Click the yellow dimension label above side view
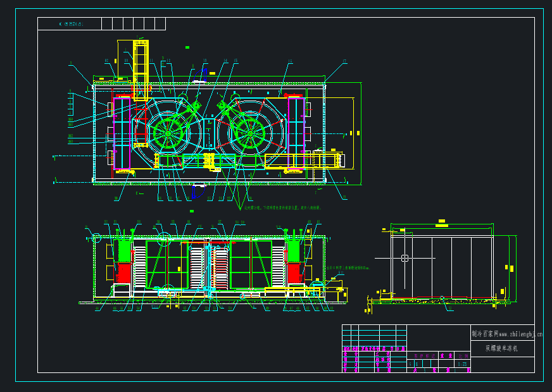This screenshot has width=552, height=392. [441, 222]
